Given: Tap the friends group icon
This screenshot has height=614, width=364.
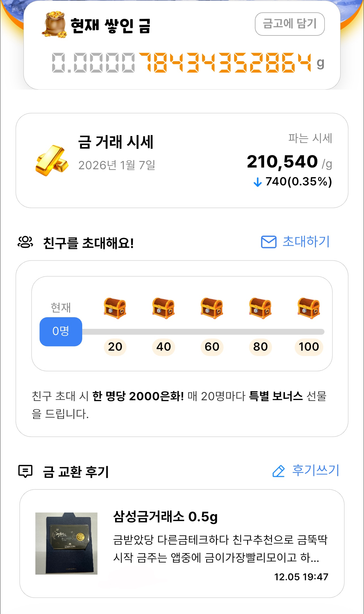Looking at the screenshot, I should [26, 242].
